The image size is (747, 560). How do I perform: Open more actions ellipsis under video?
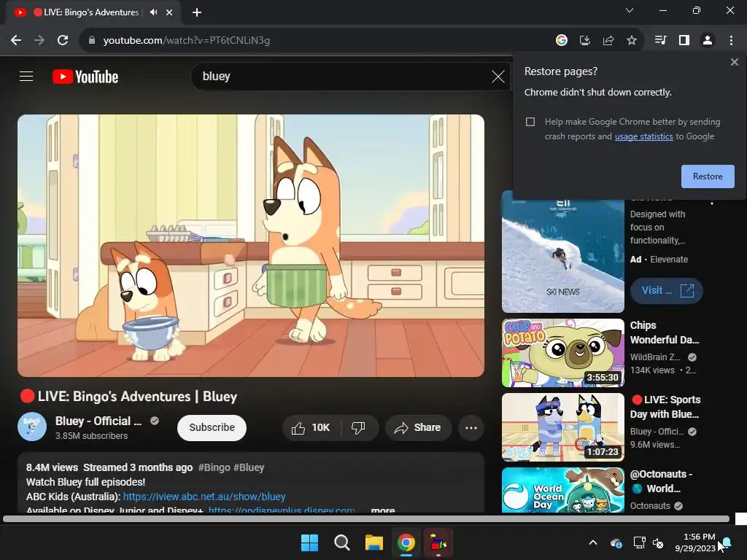tap(471, 427)
